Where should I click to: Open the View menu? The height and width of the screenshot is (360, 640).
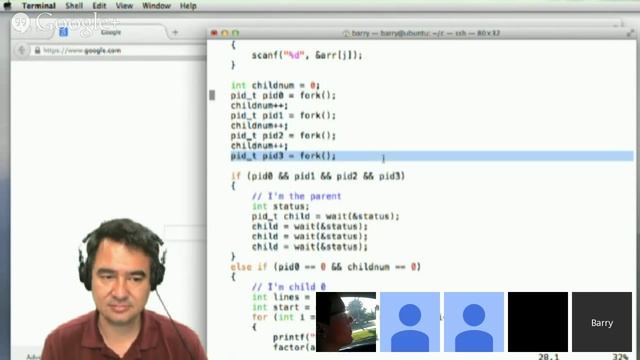(x=124, y=6)
